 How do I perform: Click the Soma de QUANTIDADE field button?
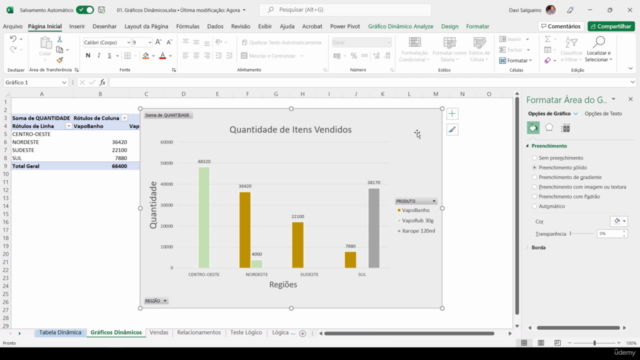point(168,115)
